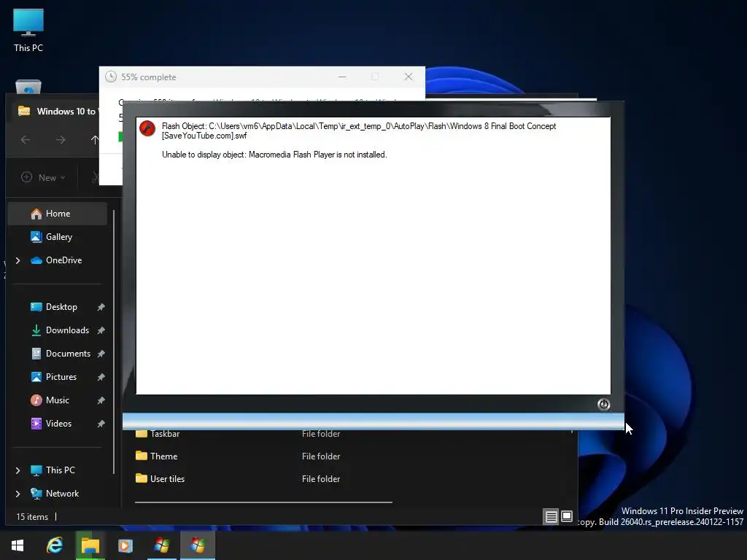Unpin Desktop using its pin icon
The height and width of the screenshot is (560, 747).
coord(101,307)
